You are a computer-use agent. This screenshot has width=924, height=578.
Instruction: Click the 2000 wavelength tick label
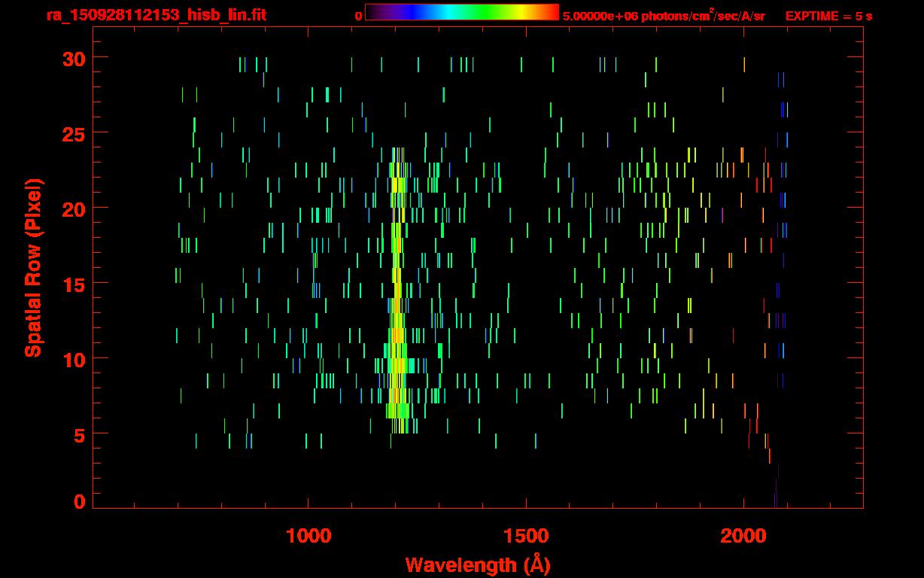click(x=743, y=536)
